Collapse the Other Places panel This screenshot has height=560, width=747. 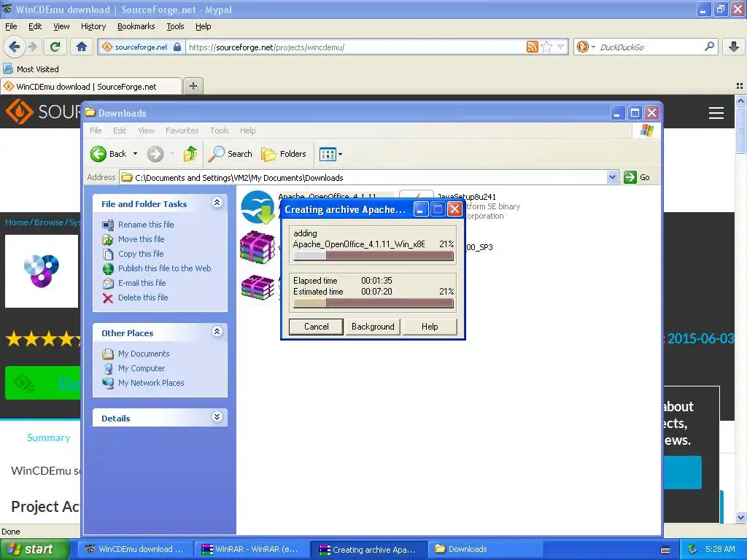point(217,332)
